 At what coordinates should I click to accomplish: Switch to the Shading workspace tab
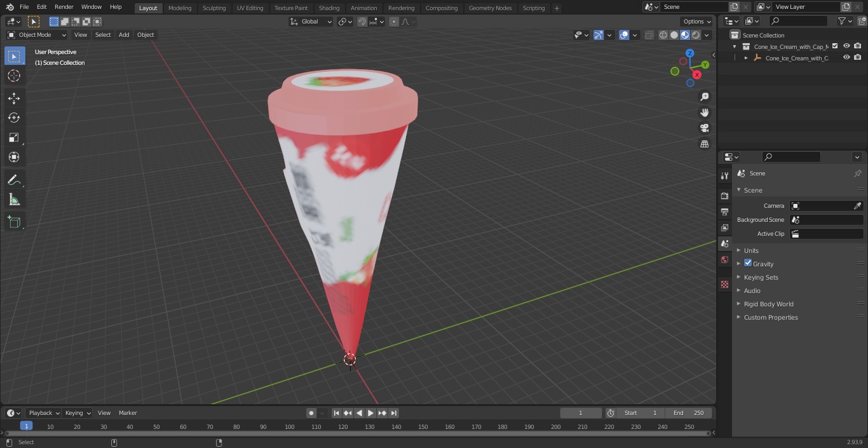pos(329,8)
